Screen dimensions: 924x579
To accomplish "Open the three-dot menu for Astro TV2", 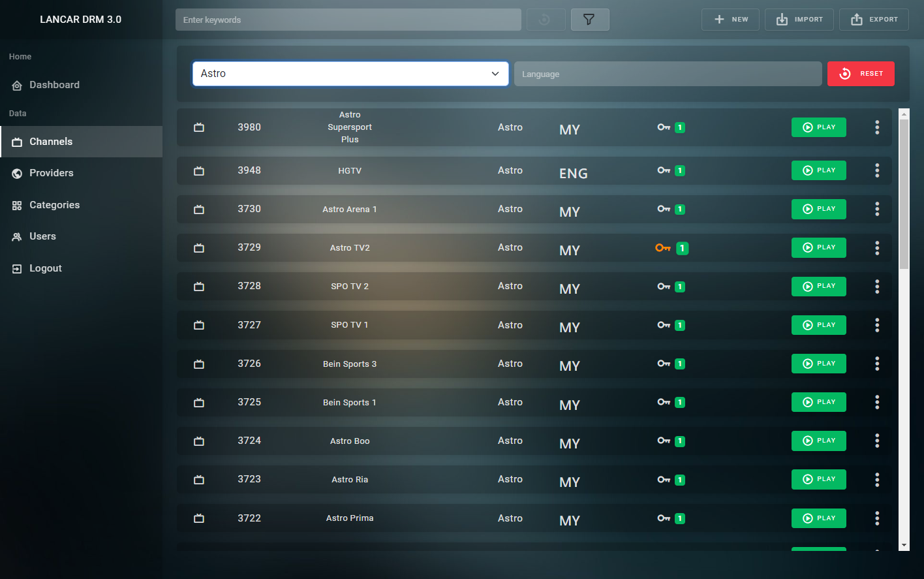I will click(x=877, y=247).
